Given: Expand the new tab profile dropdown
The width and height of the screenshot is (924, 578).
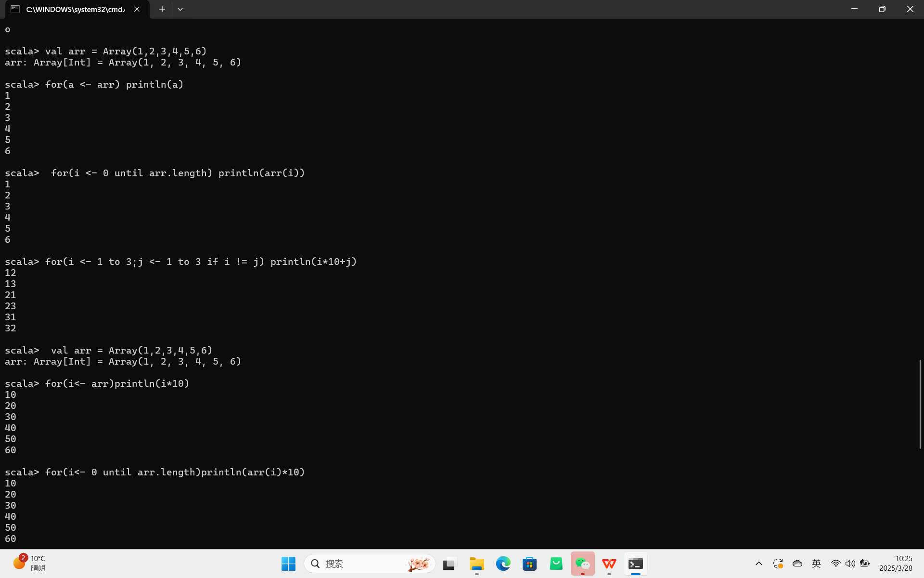Looking at the screenshot, I should coord(180,9).
